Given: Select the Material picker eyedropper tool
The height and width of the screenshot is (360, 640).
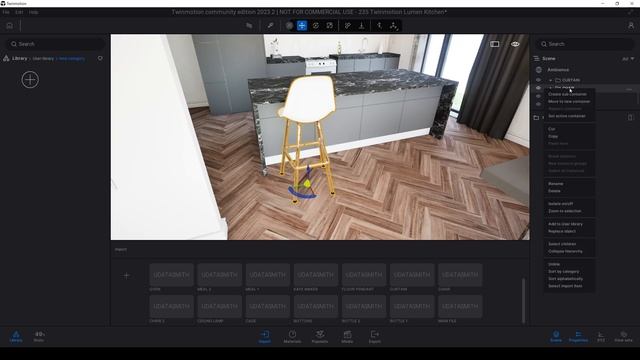Looking at the screenshot, I should [x=270, y=26].
